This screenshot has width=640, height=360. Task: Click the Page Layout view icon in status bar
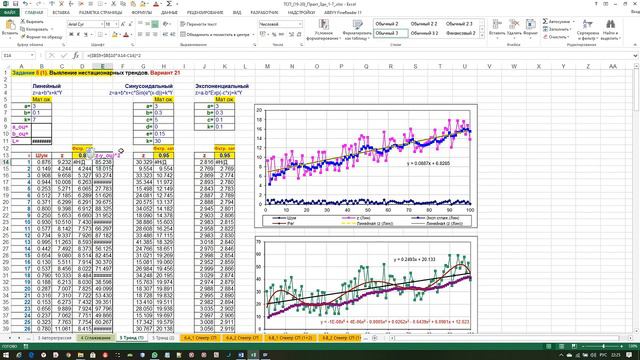tap(561, 347)
